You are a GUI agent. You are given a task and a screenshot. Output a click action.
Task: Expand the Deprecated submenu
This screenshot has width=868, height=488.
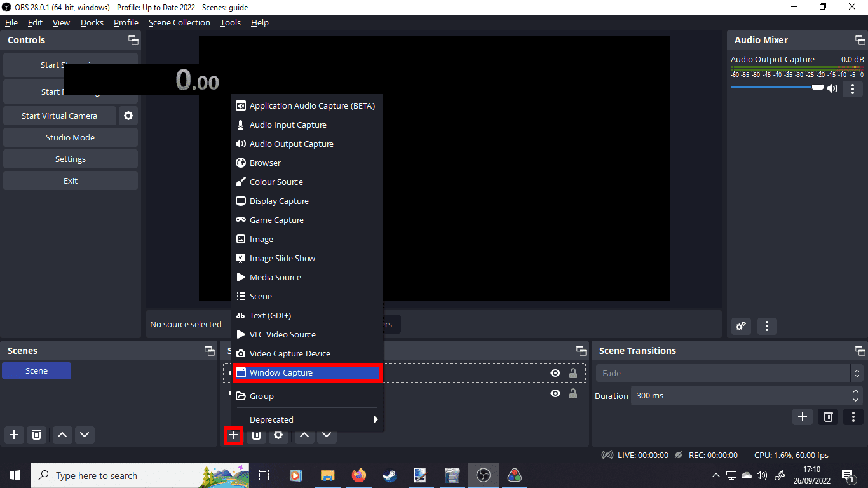click(308, 420)
